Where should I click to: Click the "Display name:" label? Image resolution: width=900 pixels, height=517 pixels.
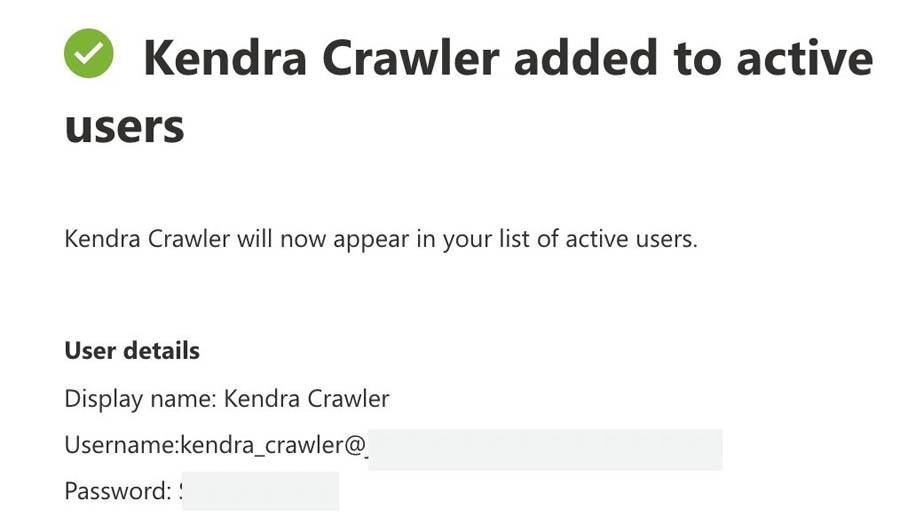[141, 399]
